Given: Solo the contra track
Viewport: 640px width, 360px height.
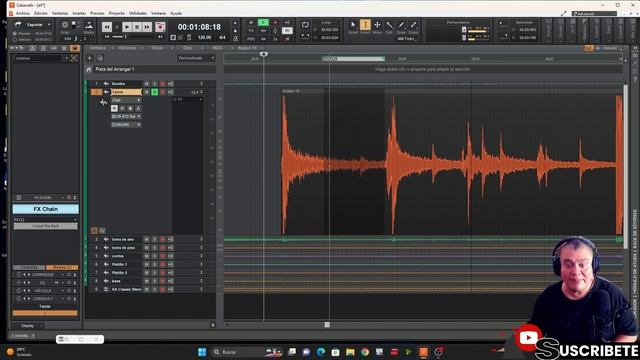Looking at the screenshot, I should (x=155, y=256).
